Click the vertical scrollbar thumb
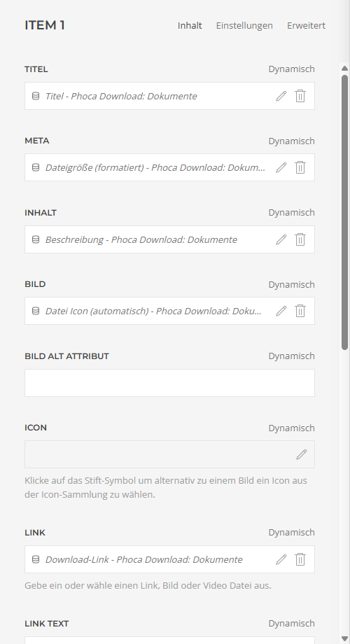 (344, 212)
